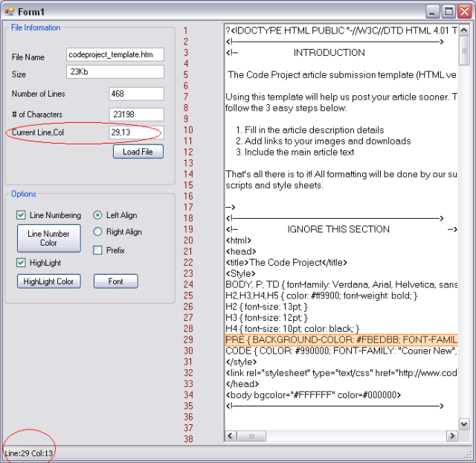Click the horizontal scrollbar right arrow
The height and width of the screenshot is (463, 476).
tap(452, 436)
